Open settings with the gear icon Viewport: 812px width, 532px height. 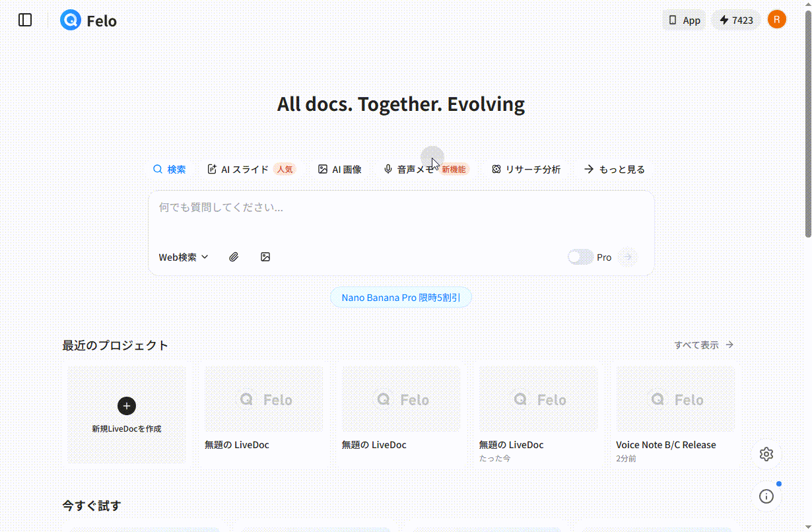tap(766, 454)
